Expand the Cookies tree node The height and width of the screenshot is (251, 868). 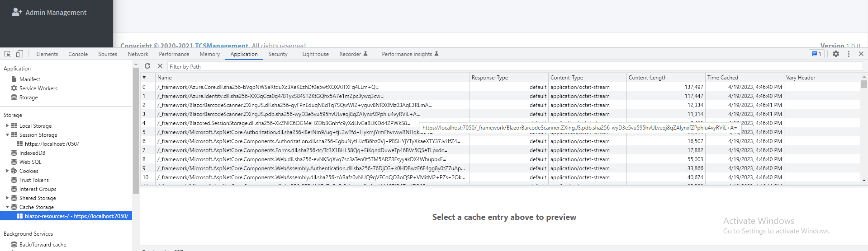click(x=7, y=171)
